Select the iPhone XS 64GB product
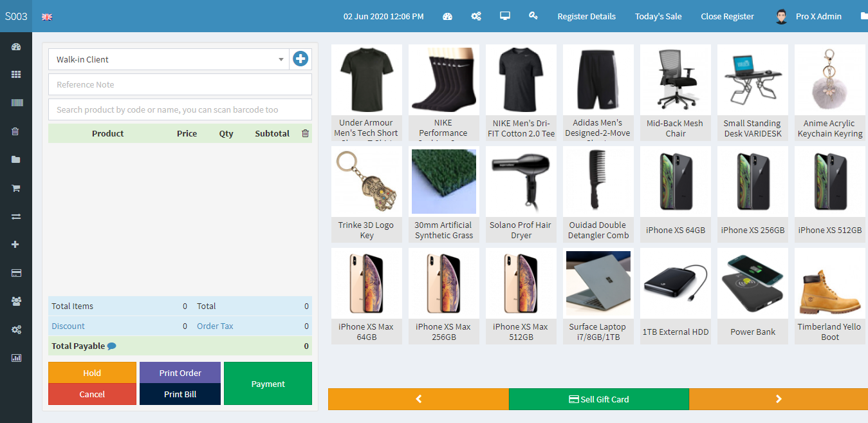Screen dimensions: 868x423 (x=676, y=194)
